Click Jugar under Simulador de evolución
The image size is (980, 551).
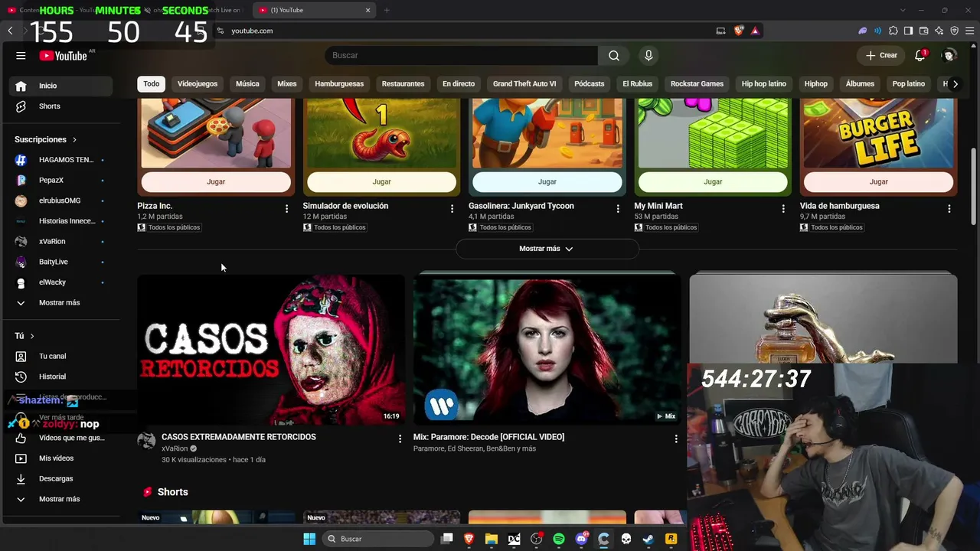[x=381, y=181]
